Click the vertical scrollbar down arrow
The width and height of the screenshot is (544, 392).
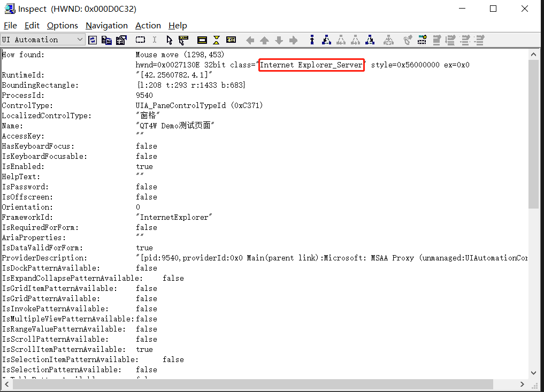point(534,373)
